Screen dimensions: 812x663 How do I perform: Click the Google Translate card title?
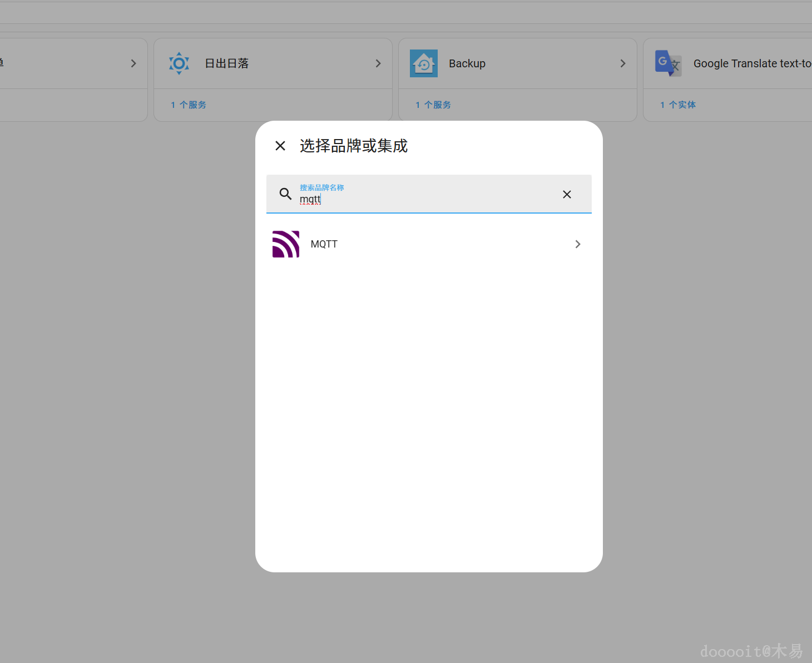[x=751, y=63]
